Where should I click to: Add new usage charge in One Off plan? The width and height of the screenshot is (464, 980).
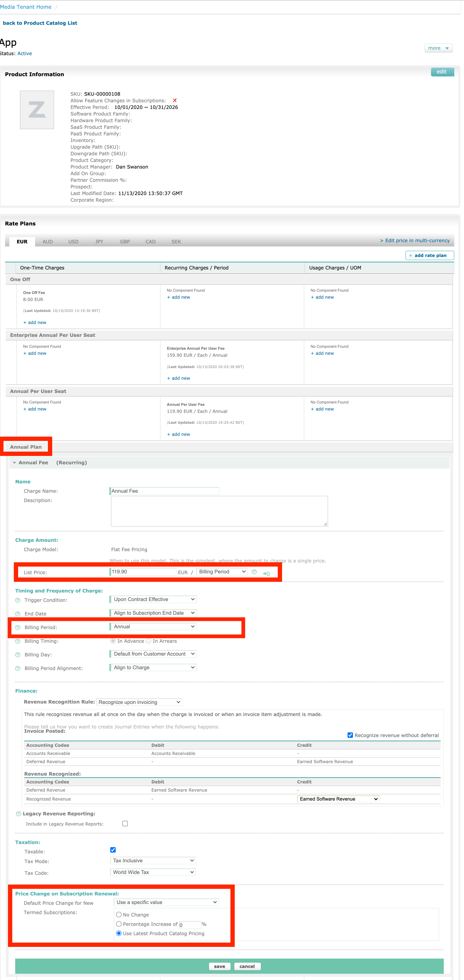[322, 298]
